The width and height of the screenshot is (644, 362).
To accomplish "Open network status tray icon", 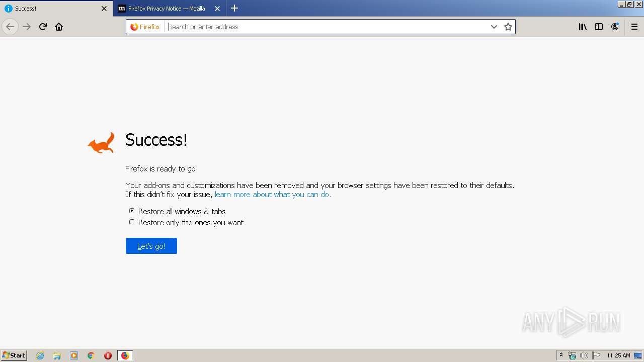I will (572, 355).
